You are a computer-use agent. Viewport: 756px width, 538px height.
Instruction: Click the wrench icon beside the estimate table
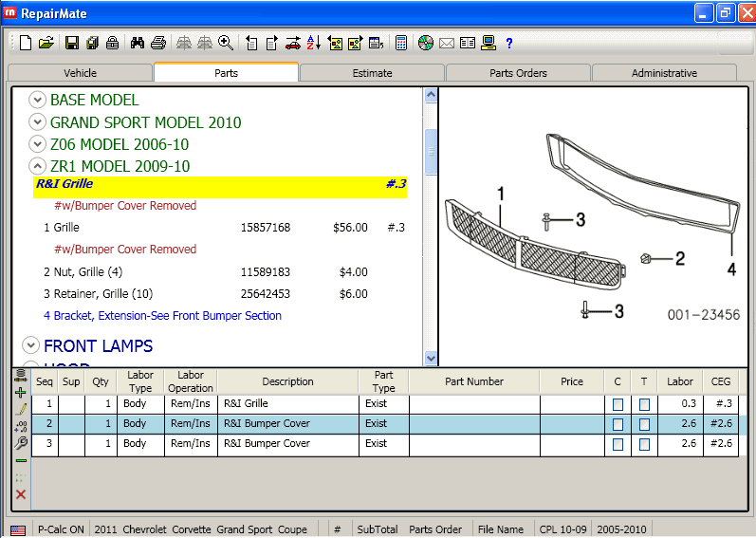[21, 443]
